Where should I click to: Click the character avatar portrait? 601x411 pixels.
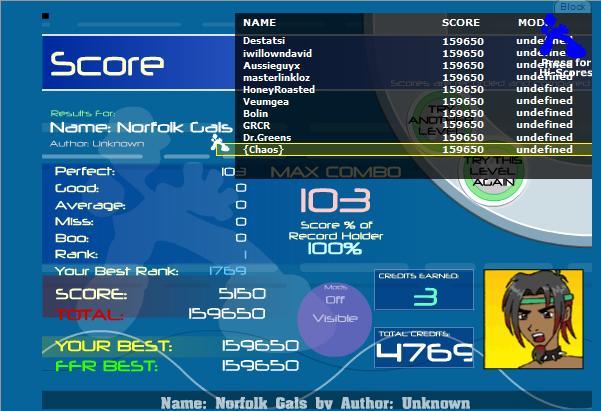coord(533,316)
